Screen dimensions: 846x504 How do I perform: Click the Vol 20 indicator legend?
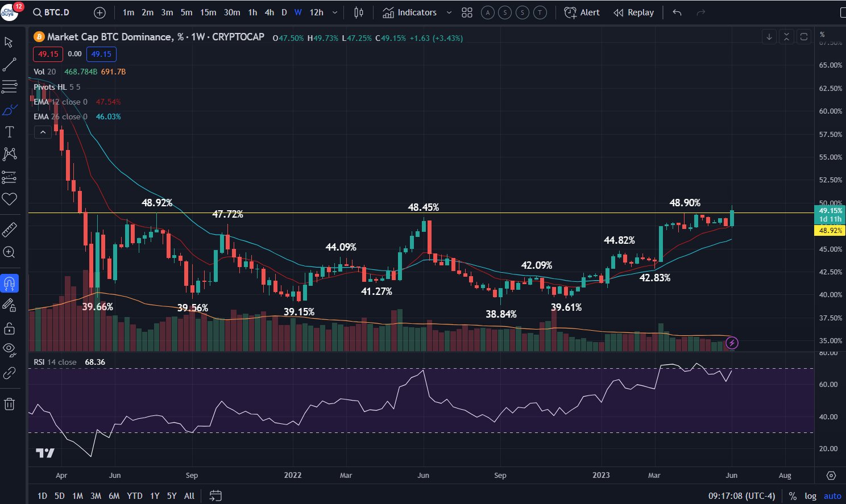click(x=44, y=72)
